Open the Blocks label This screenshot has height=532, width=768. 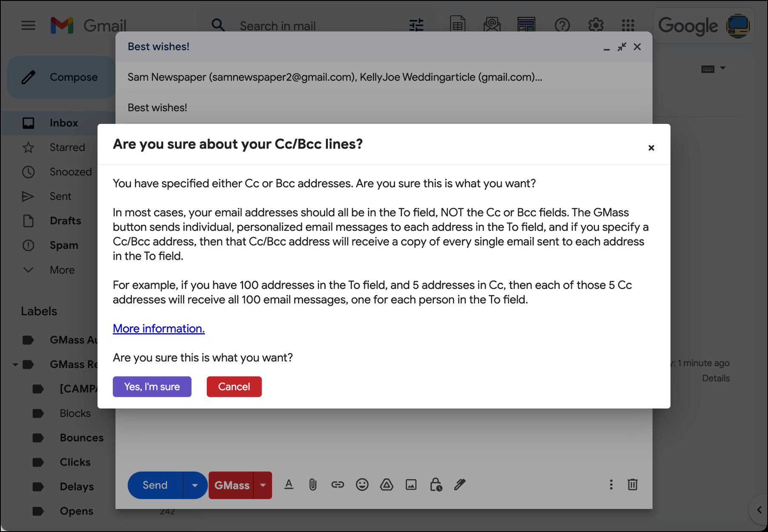(75, 413)
